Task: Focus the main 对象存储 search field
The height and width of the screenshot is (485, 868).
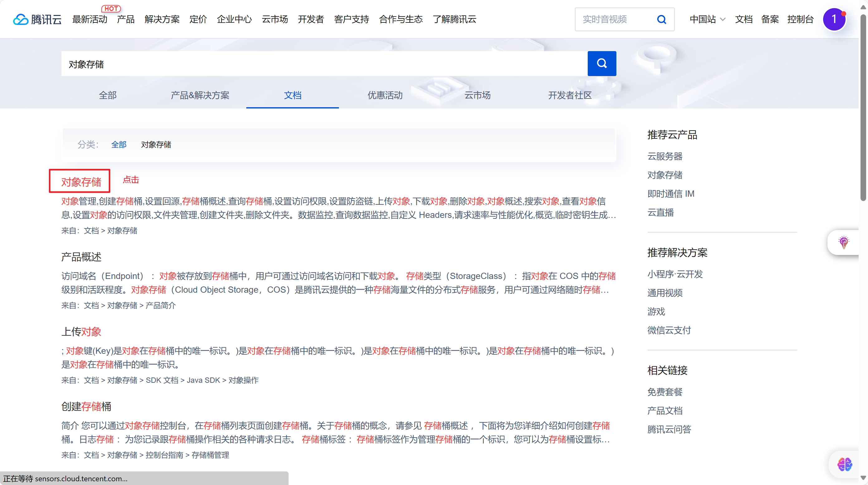Action: tap(324, 64)
